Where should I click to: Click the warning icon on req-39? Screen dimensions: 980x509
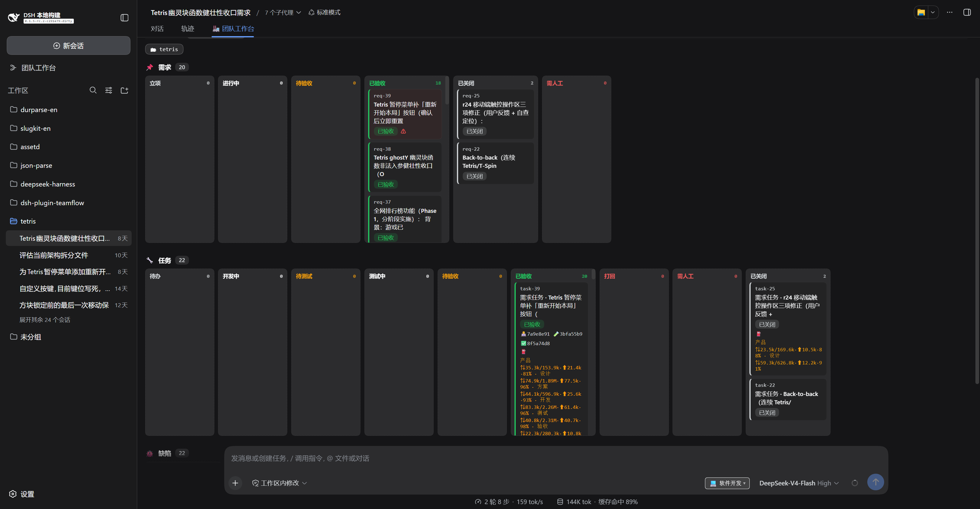tap(404, 131)
